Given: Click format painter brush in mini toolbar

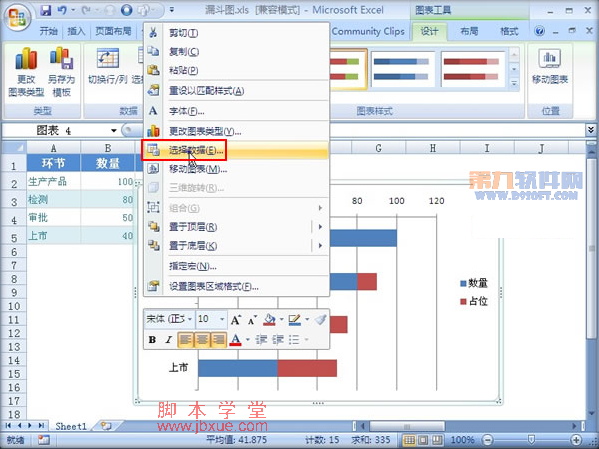Looking at the screenshot, I should (321, 319).
